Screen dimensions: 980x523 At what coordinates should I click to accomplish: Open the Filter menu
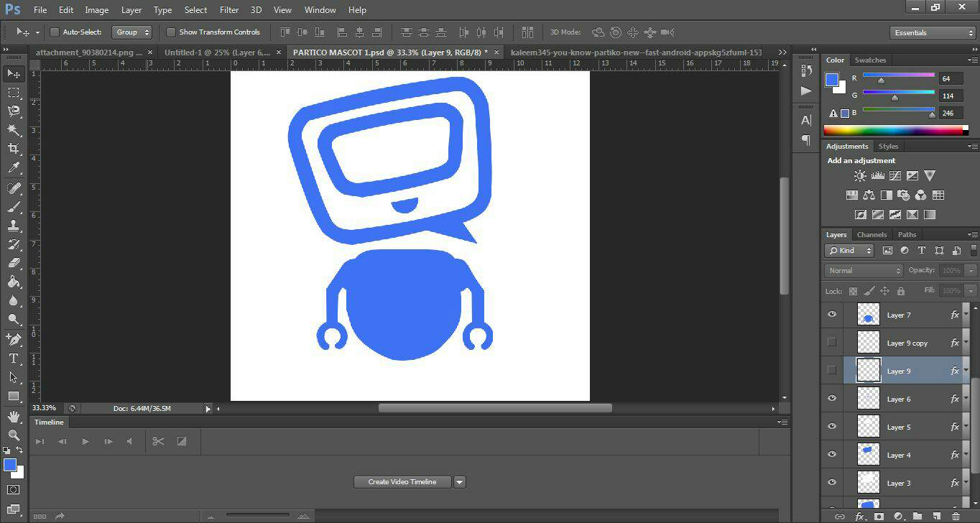[x=228, y=10]
